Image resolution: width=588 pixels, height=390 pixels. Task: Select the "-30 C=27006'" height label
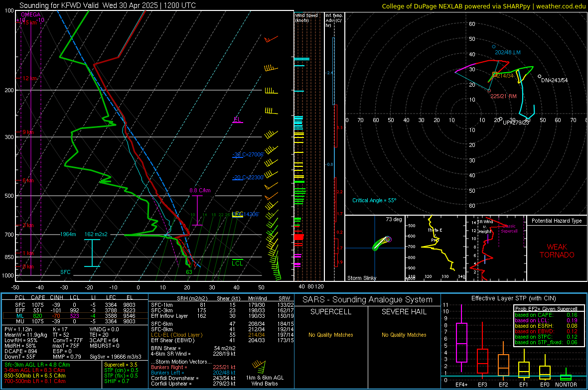coord(248,154)
